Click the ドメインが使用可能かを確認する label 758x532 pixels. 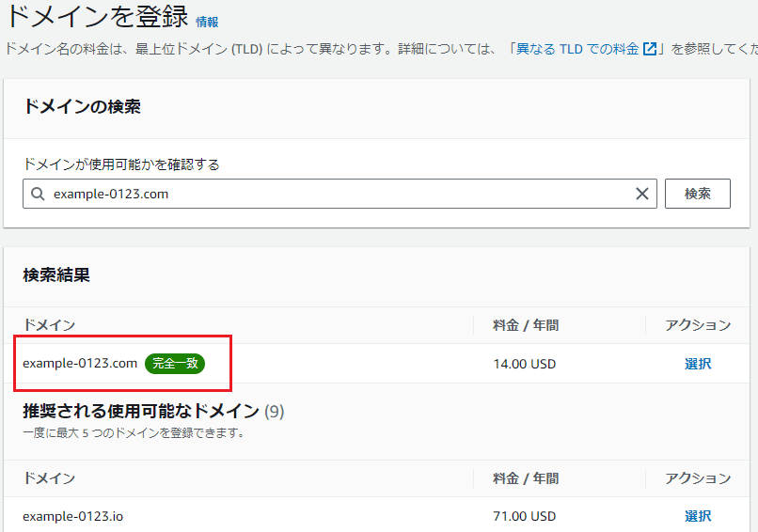(x=121, y=164)
